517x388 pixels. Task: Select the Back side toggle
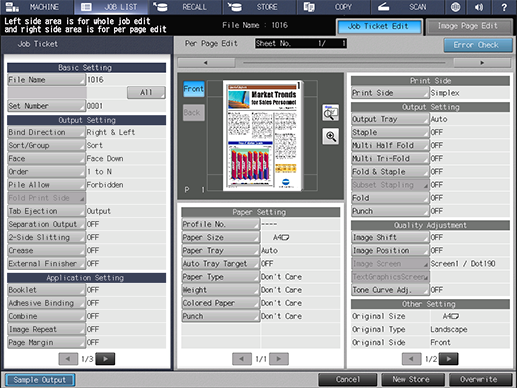(x=194, y=113)
